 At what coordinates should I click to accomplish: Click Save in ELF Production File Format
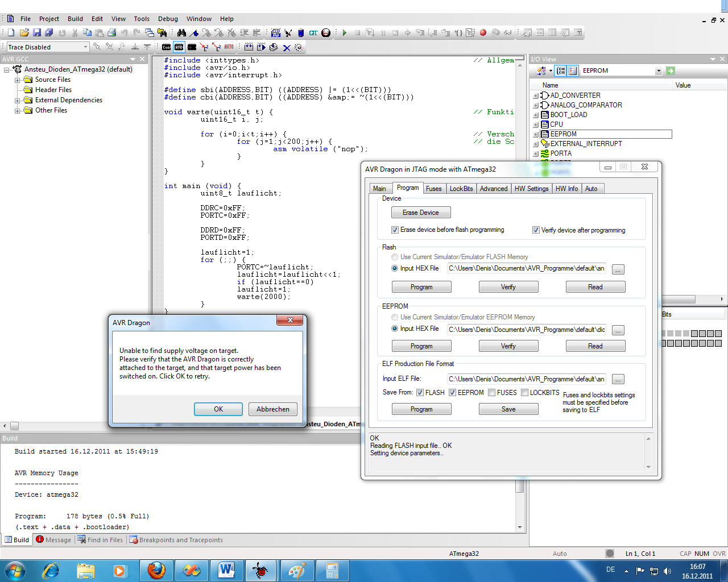[x=508, y=409]
